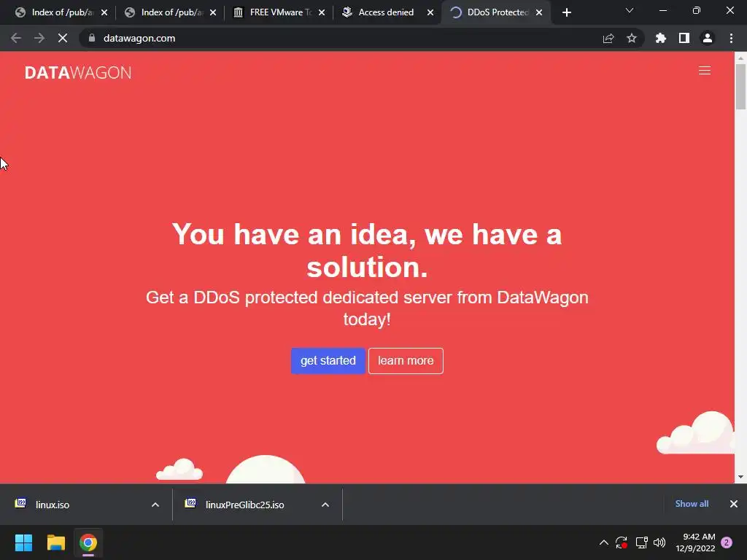Go forward to next page
Screen dimensions: 747x560
click(x=39, y=38)
